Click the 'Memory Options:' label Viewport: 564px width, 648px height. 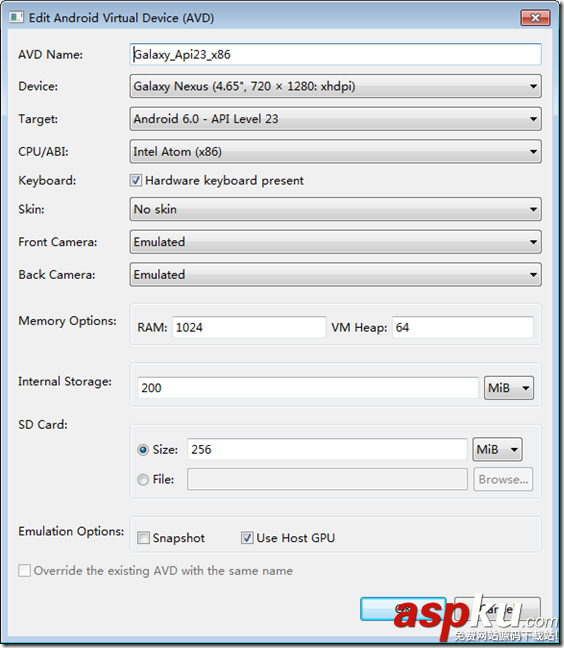(67, 321)
